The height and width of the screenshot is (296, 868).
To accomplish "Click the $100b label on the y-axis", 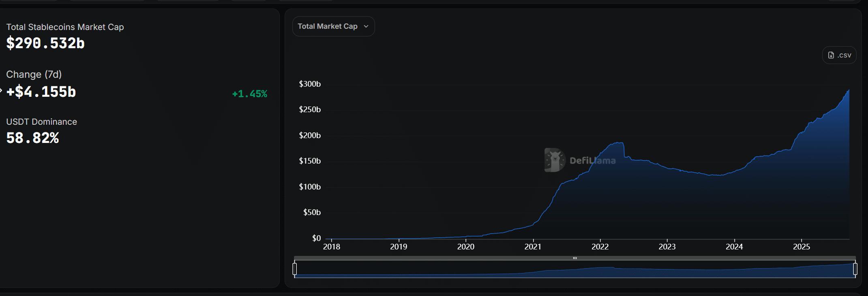I will tap(310, 187).
